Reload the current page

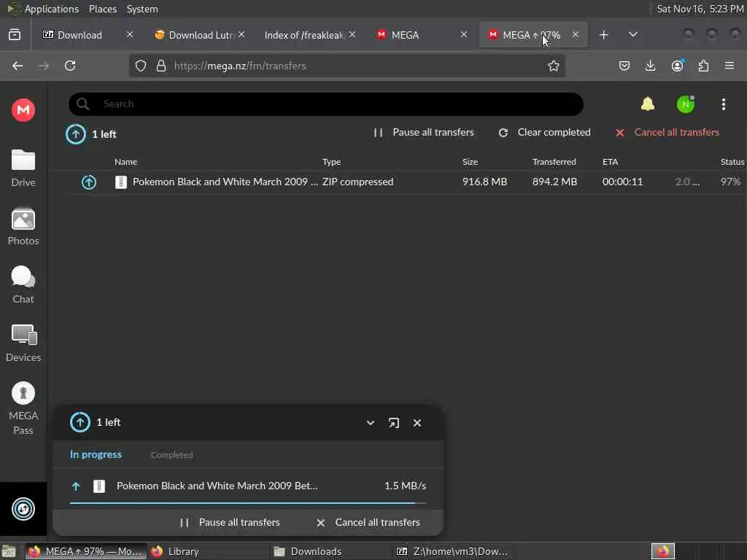point(70,66)
